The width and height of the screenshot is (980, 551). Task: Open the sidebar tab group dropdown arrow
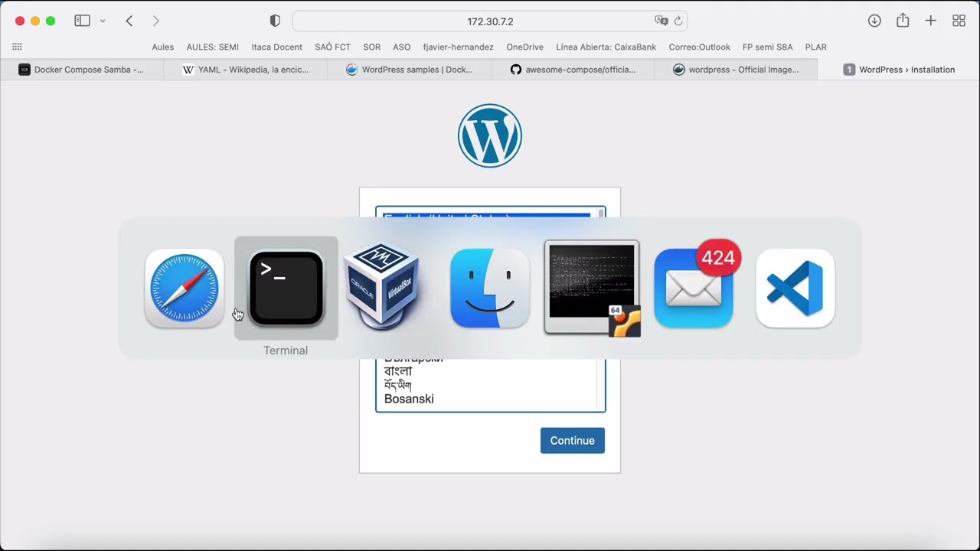click(x=103, y=21)
